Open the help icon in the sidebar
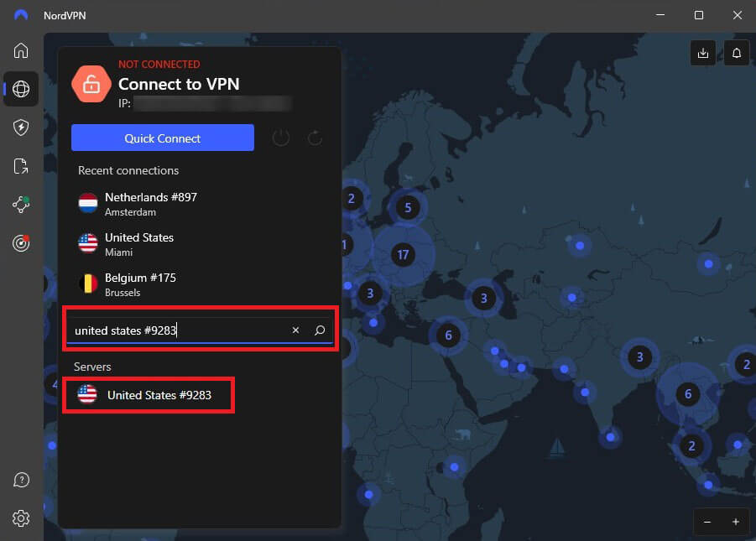This screenshot has width=756, height=541. [21, 480]
